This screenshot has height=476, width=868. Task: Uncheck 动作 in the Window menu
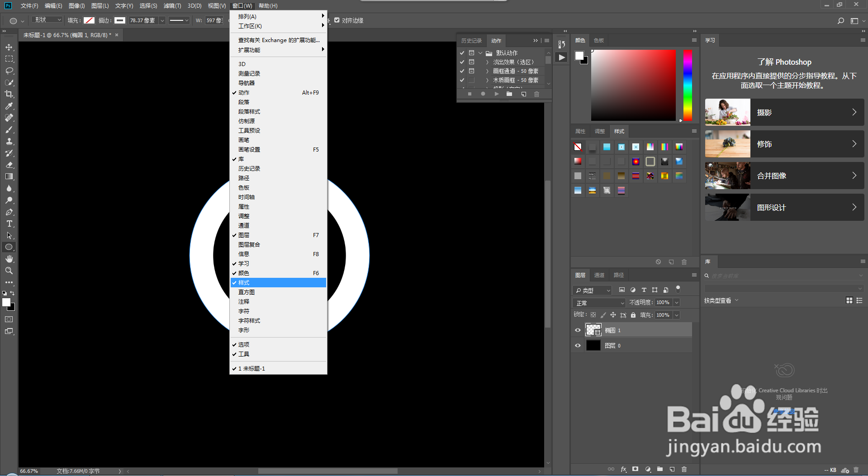pos(278,93)
